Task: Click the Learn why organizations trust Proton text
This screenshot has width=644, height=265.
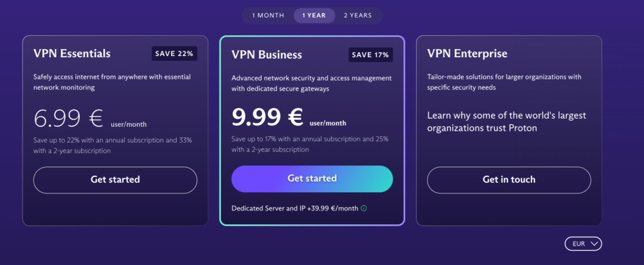Action: click(x=506, y=122)
